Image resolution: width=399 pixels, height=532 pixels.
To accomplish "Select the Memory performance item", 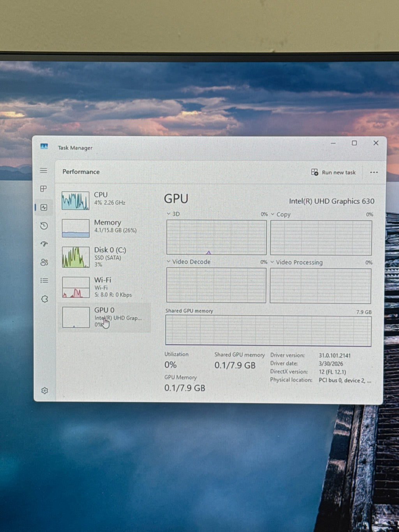I will (104, 228).
